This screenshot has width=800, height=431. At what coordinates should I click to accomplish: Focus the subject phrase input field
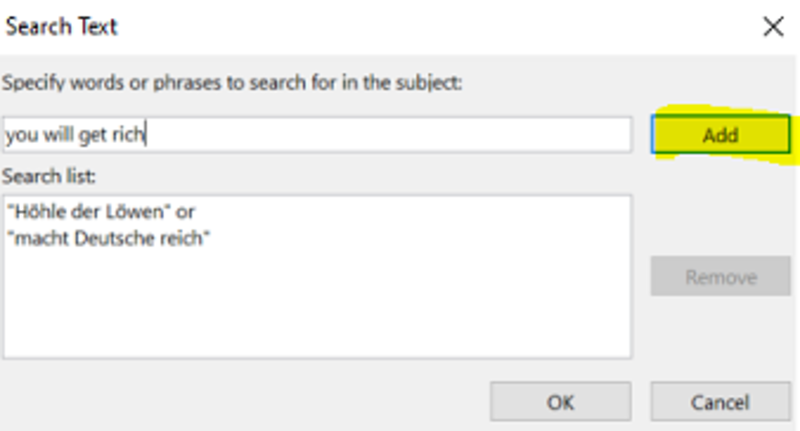317,135
